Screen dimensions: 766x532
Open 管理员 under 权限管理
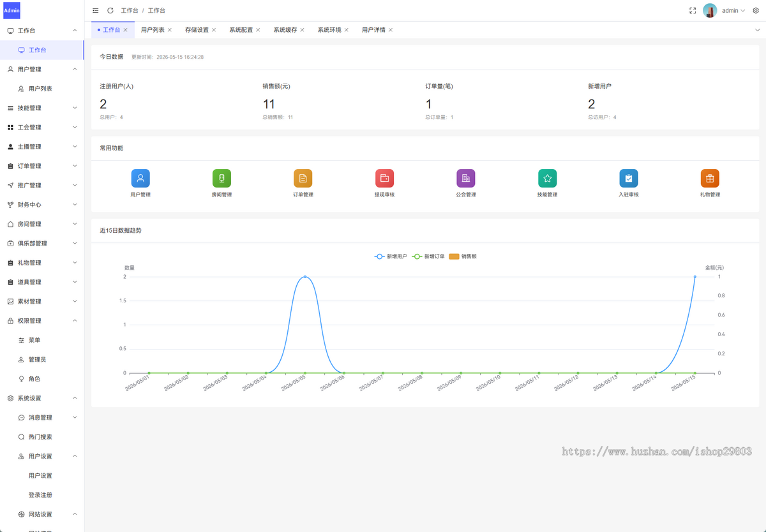pos(42,360)
